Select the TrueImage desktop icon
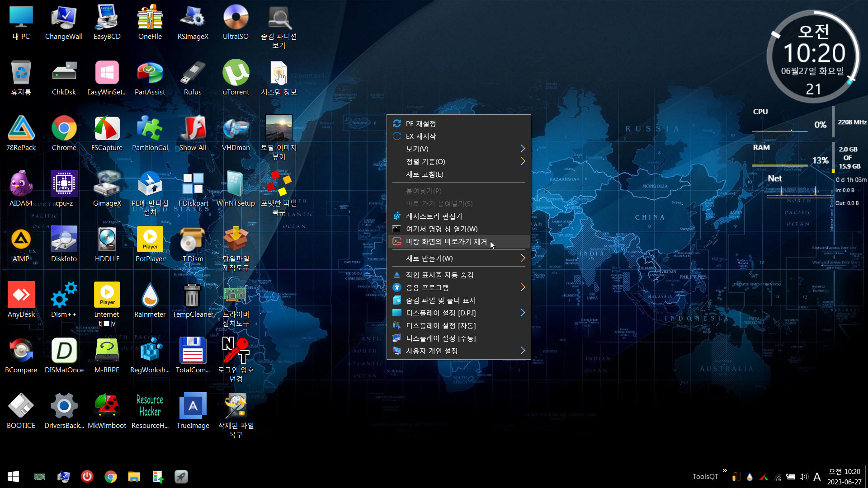Viewport: 868px width, 488px height. 193,411
